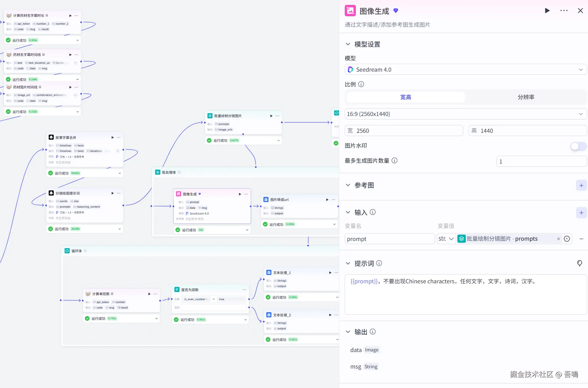Expand 分镜绘图提示词 run result 2m39s
Viewport: 588px width, 388px height.
[x=120, y=229]
